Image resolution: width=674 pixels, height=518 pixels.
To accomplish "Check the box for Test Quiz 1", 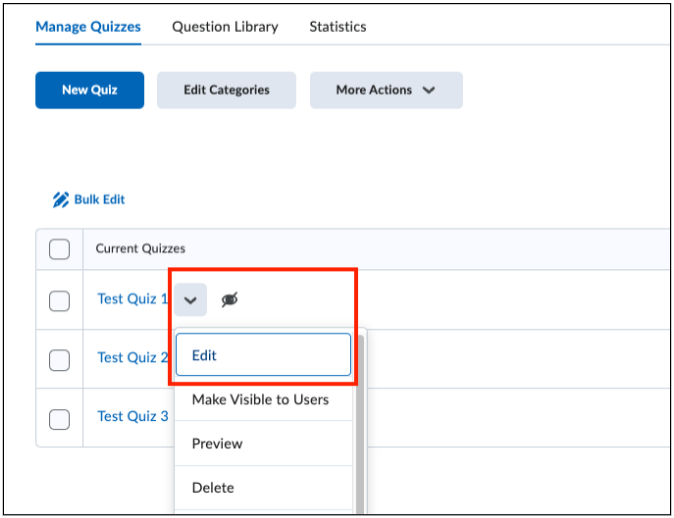I will click(x=59, y=300).
